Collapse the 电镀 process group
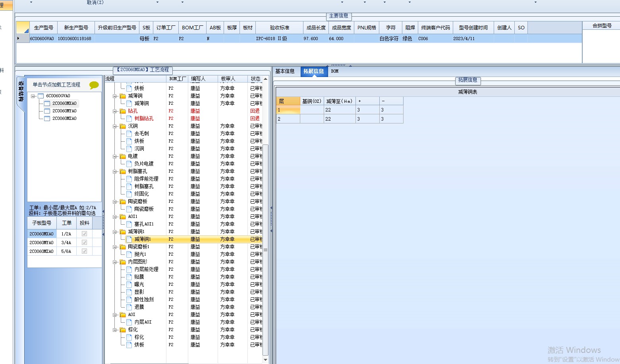Viewport: 620px width, 364px height. click(x=115, y=156)
